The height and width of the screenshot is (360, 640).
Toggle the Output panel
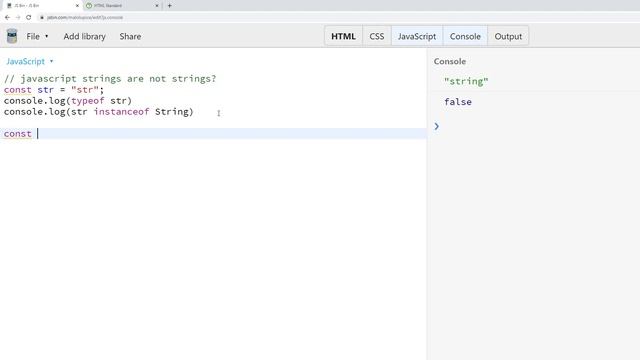[508, 36]
